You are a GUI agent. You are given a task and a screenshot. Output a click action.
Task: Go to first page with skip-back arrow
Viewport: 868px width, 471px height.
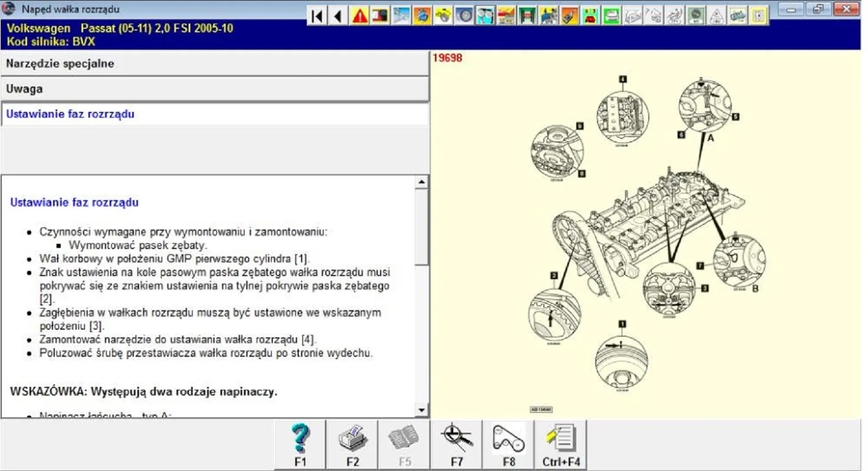coord(317,16)
